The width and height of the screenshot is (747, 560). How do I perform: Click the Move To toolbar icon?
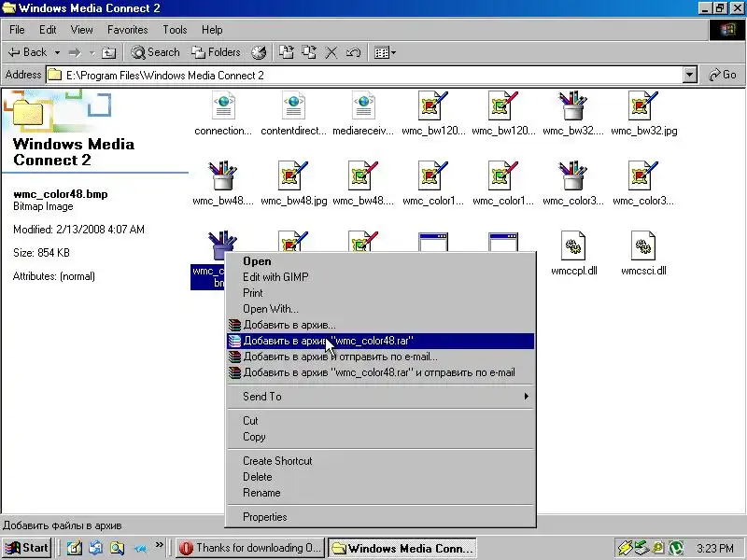click(x=286, y=52)
